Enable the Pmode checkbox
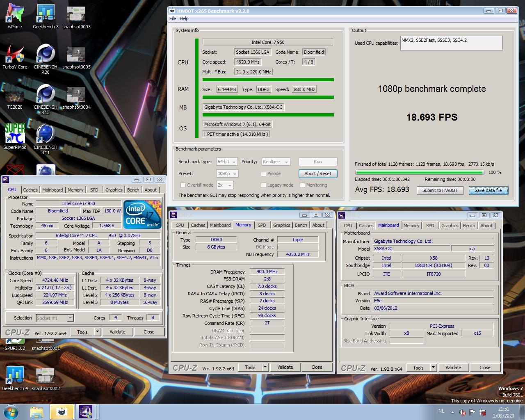The width and height of the screenshot is (525, 420). [x=263, y=173]
